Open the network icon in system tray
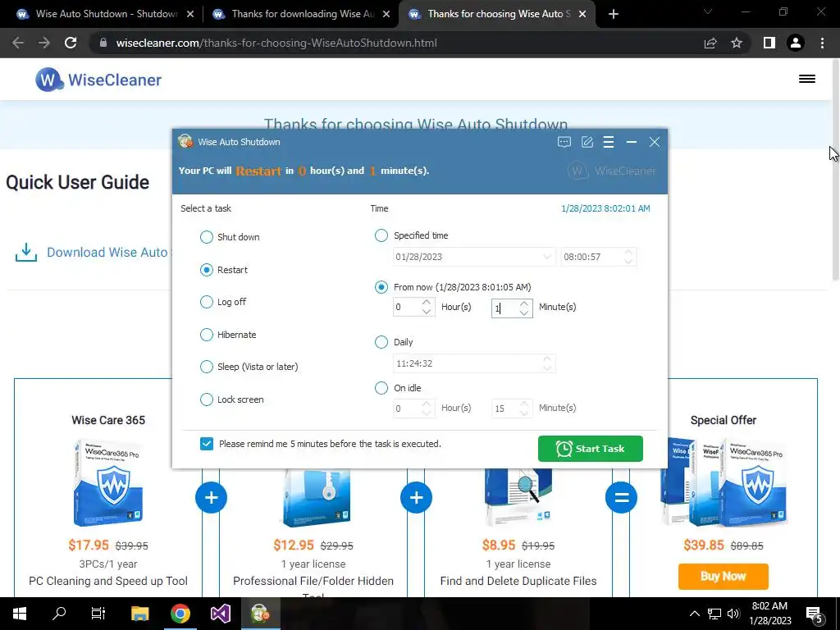Image resolution: width=840 pixels, height=630 pixels. [x=714, y=614]
